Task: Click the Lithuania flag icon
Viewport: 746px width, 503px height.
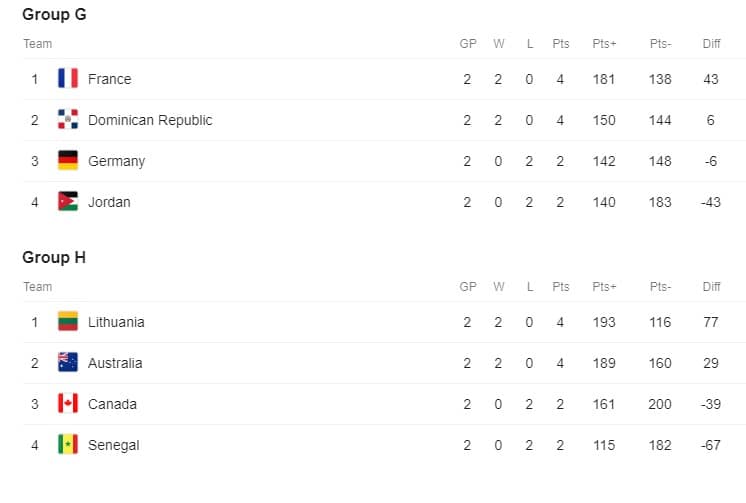Action: pyautogui.click(x=68, y=321)
